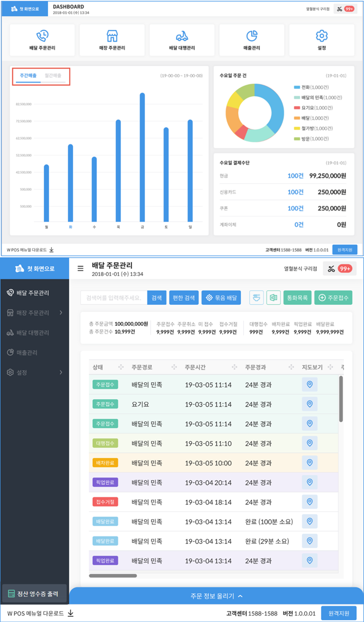The width and height of the screenshot is (364, 622).
Task: Click the move handle on the 주문경로 column
Action: [174, 367]
